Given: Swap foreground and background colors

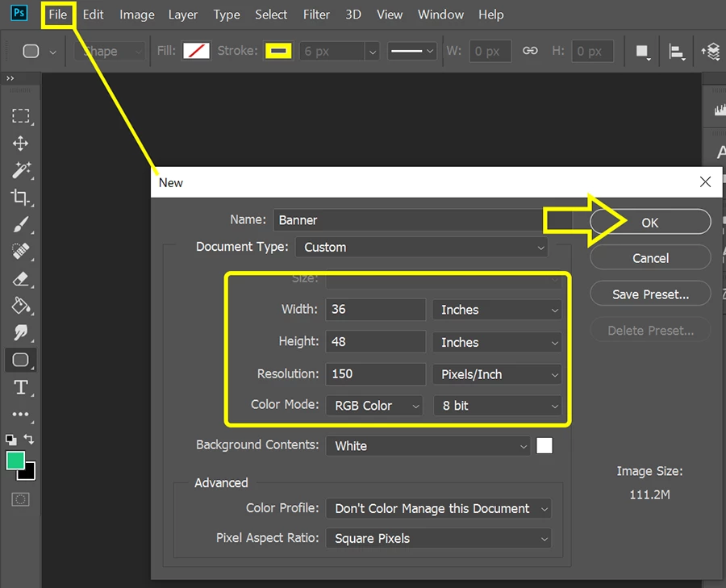Looking at the screenshot, I should [29, 439].
